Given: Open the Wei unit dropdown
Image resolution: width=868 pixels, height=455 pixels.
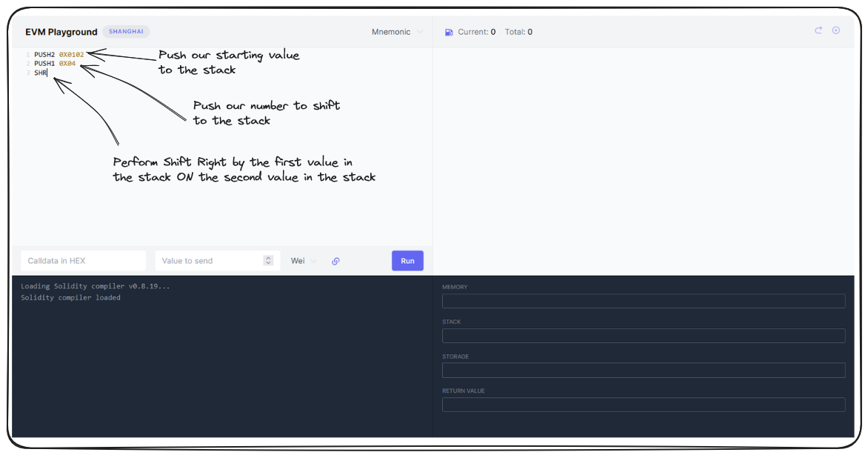Looking at the screenshot, I should 303,261.
